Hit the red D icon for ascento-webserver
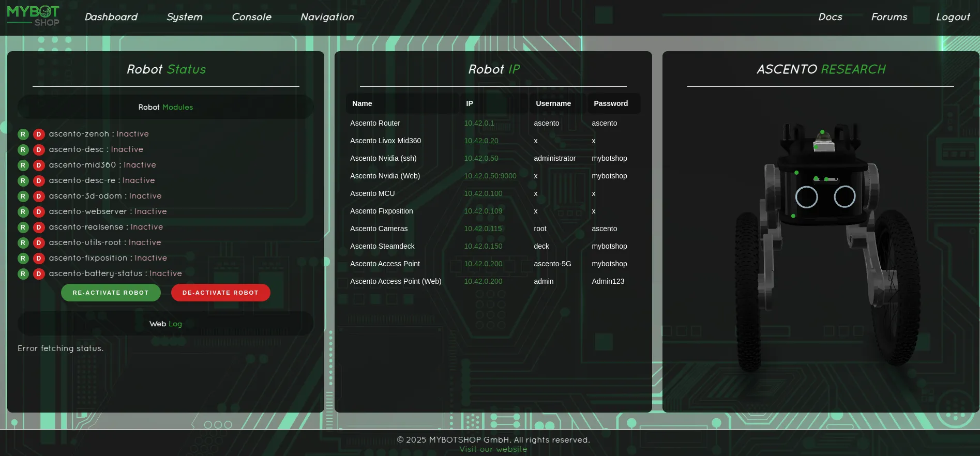Image resolution: width=980 pixels, height=456 pixels. [39, 212]
